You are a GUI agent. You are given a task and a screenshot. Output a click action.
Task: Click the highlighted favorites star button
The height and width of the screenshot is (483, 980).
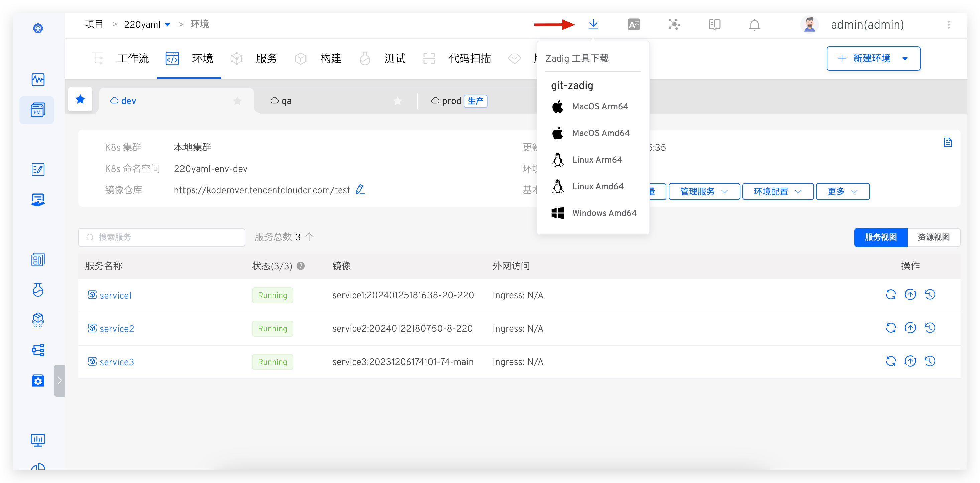[80, 99]
